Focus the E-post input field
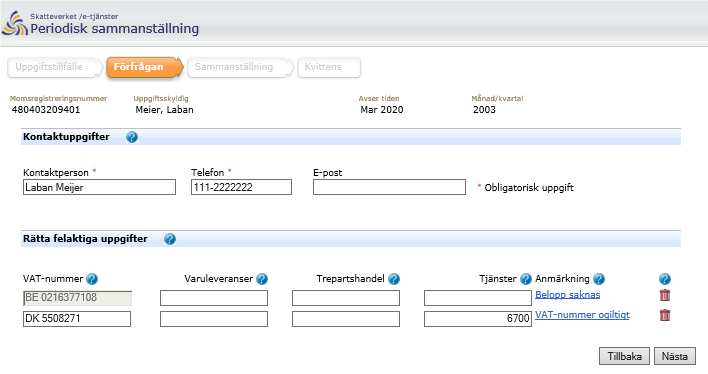Image resolution: width=708 pixels, height=374 pixels. 389,187
